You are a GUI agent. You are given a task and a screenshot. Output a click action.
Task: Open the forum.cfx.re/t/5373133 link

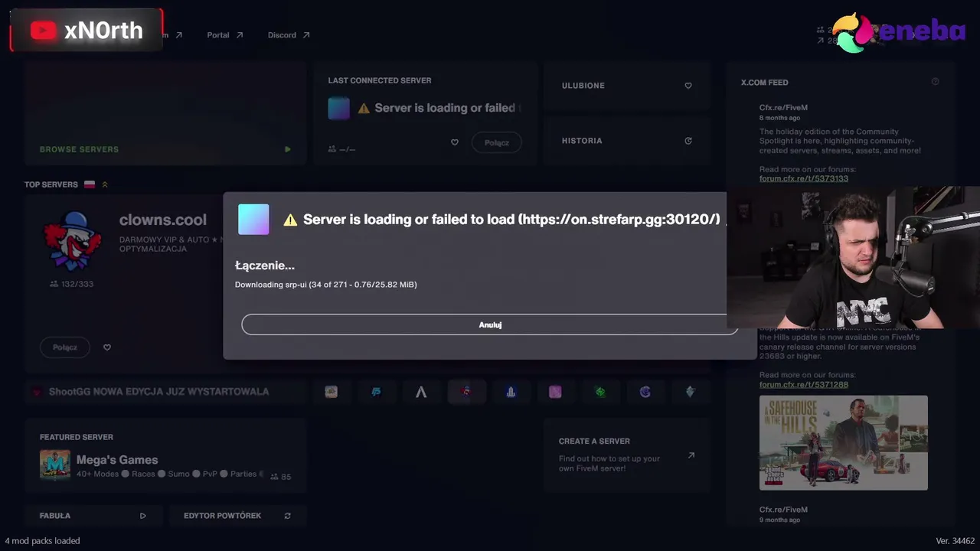[804, 178]
